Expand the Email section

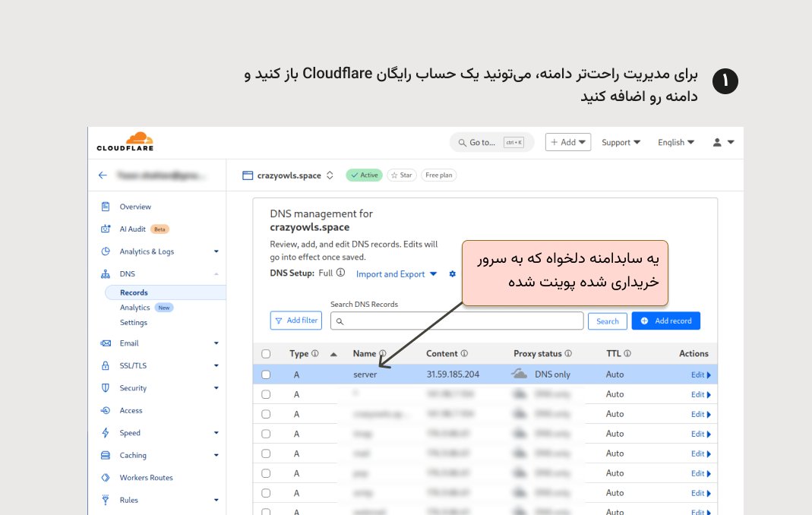[x=216, y=343]
